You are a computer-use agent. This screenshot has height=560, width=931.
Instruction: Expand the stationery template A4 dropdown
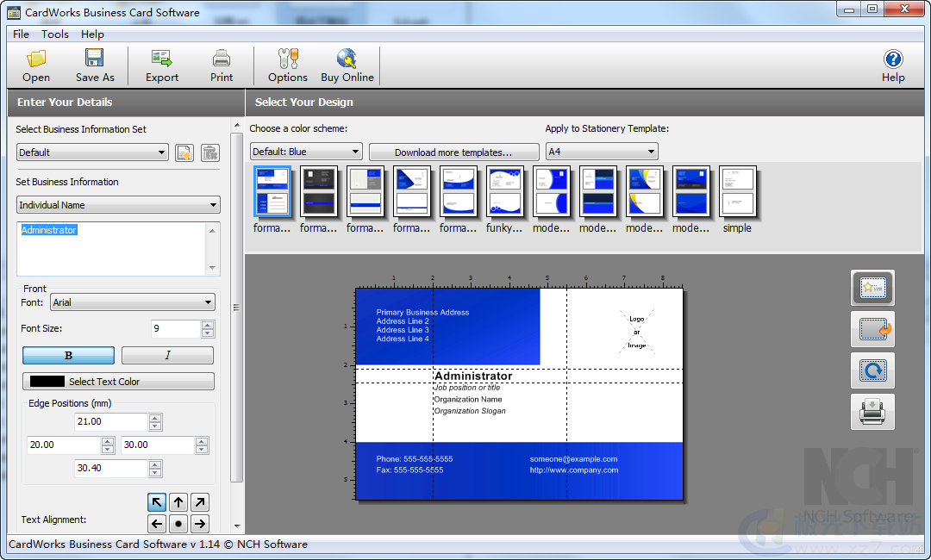602,151
